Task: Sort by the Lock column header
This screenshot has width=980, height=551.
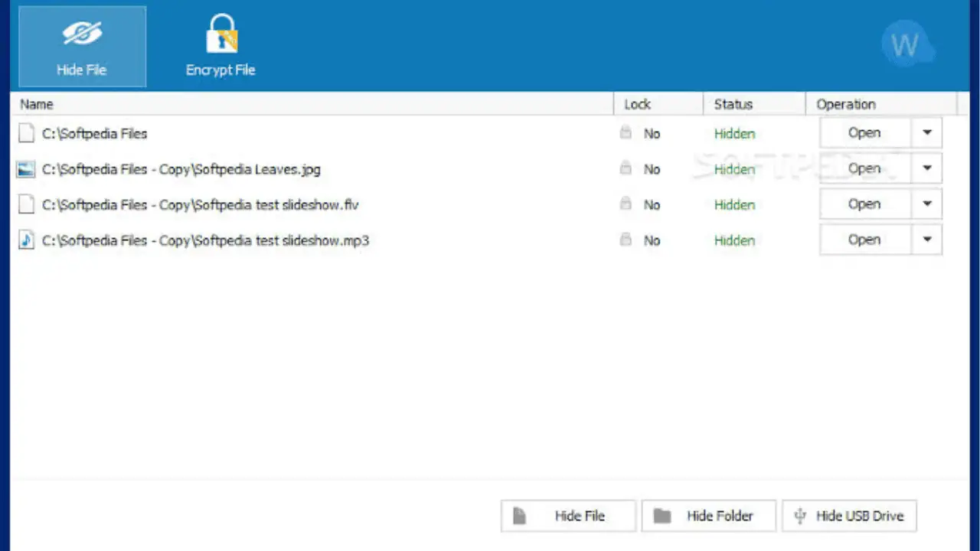Action: pos(658,104)
